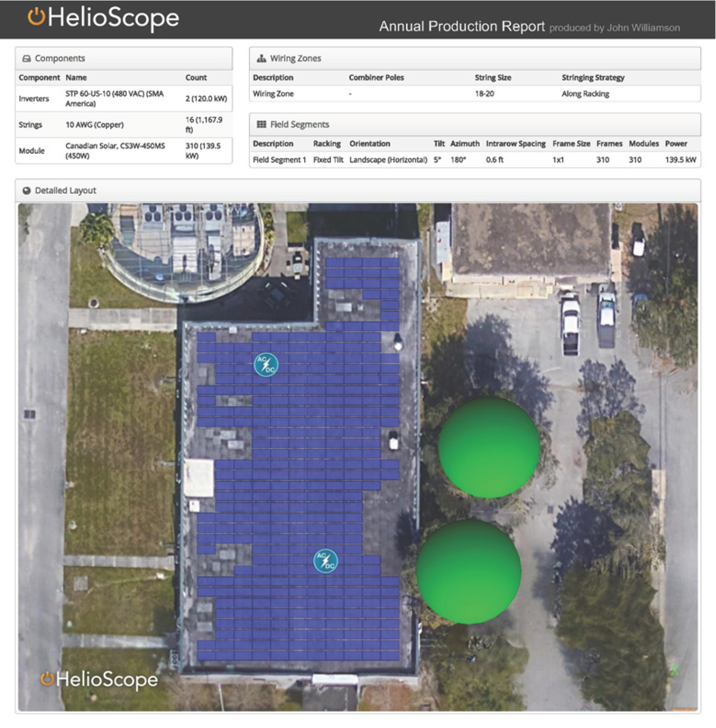Click the 'Azimuth' column header
The image size is (716, 728).
[x=465, y=144]
